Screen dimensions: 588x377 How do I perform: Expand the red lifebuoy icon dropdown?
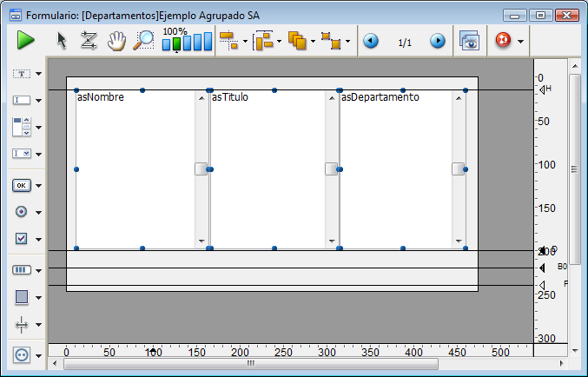(x=519, y=42)
